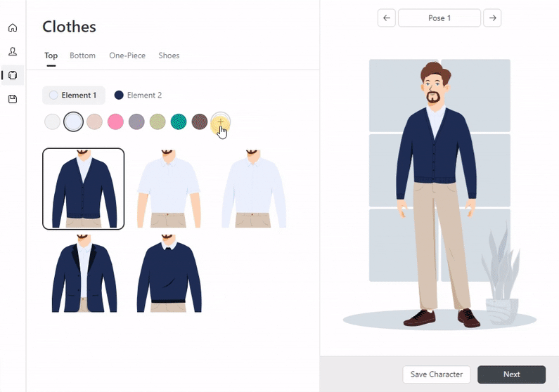Choose the navy blazer thumbnail

84,274
